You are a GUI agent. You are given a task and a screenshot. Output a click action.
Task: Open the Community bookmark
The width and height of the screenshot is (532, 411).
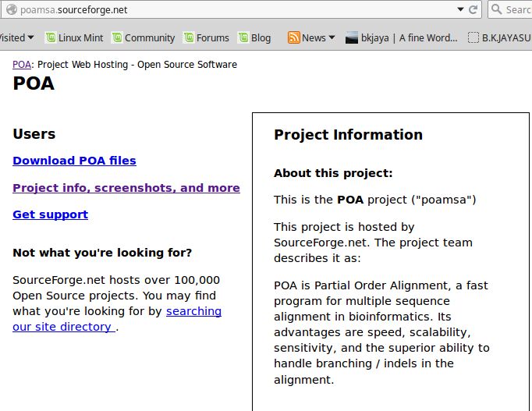(144, 37)
